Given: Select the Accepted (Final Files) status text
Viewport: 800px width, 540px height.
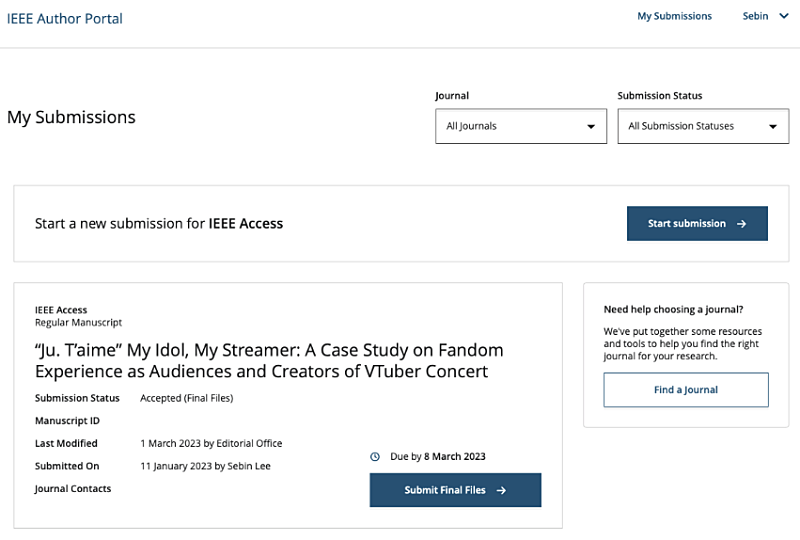Looking at the screenshot, I should pos(186,398).
